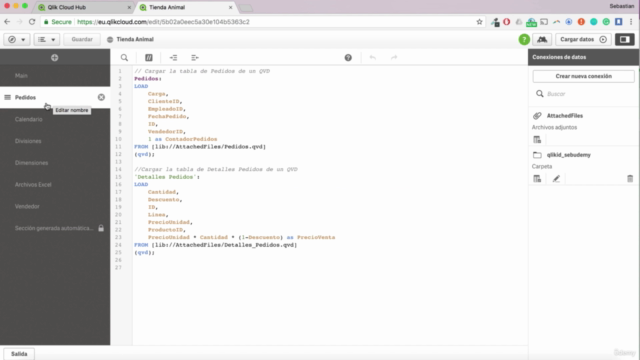This screenshot has height=360, width=640.
Task: Open script editor help mode
Action: [348, 58]
